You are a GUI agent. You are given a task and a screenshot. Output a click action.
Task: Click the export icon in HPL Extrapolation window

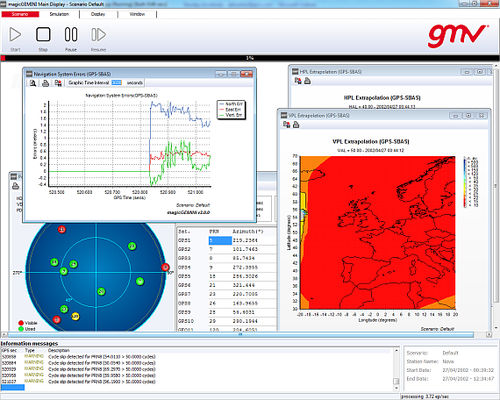click(298, 81)
